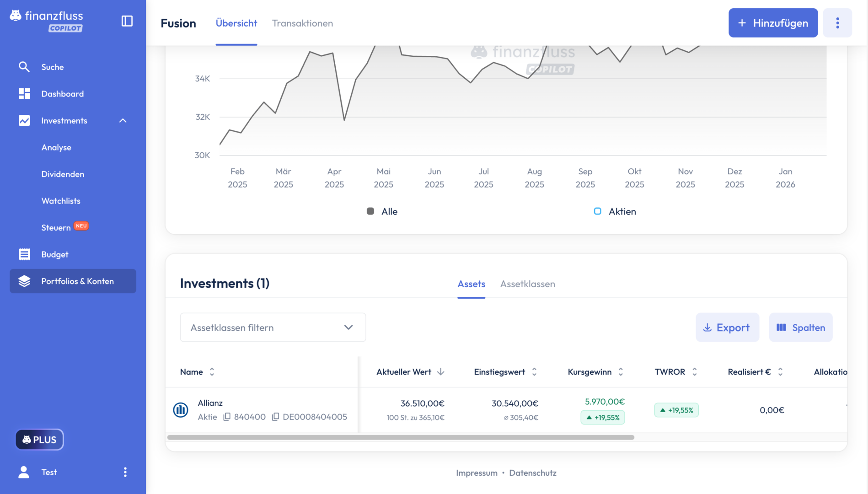Open the Spalten column selector
The image size is (868, 494).
800,328
